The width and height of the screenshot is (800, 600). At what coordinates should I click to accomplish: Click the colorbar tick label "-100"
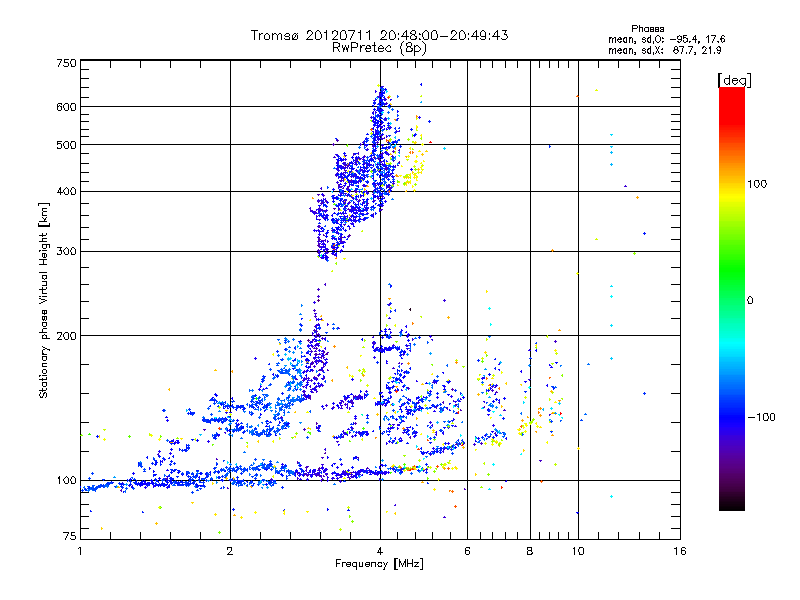(761, 417)
